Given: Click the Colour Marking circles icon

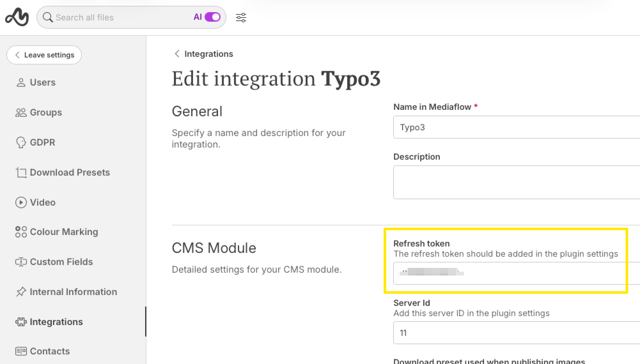Looking at the screenshot, I should (21, 232).
